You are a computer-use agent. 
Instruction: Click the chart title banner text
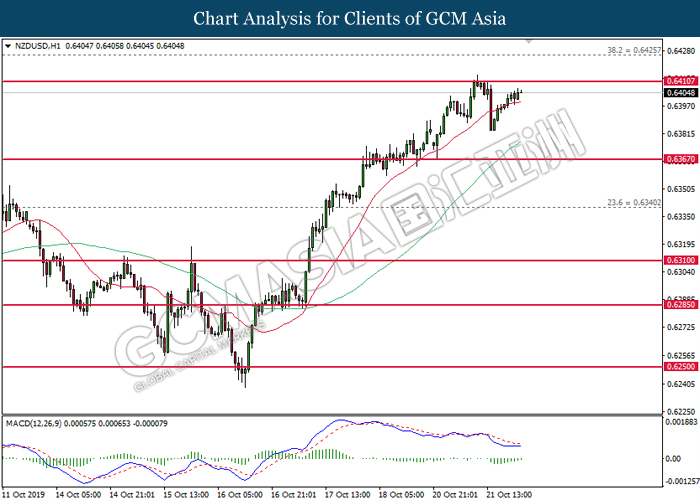pos(350,18)
